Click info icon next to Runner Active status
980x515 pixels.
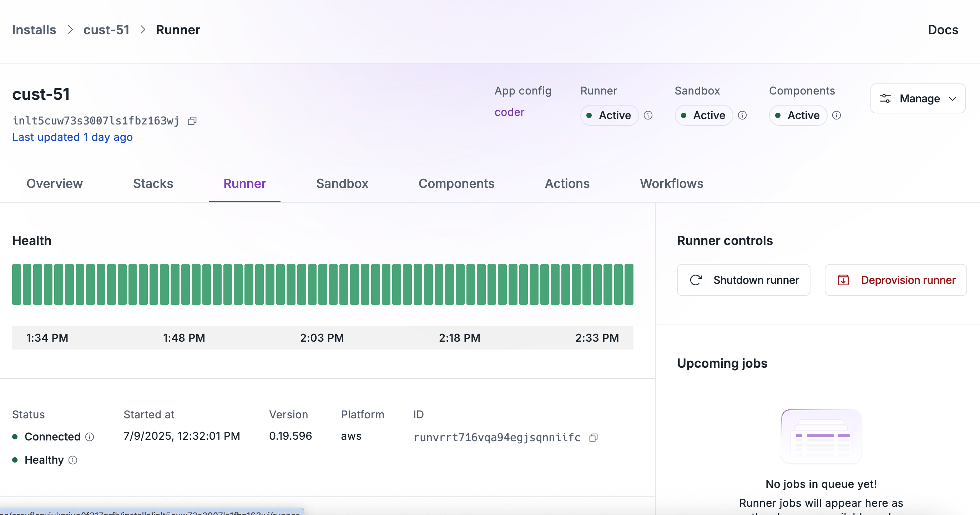pyautogui.click(x=648, y=115)
